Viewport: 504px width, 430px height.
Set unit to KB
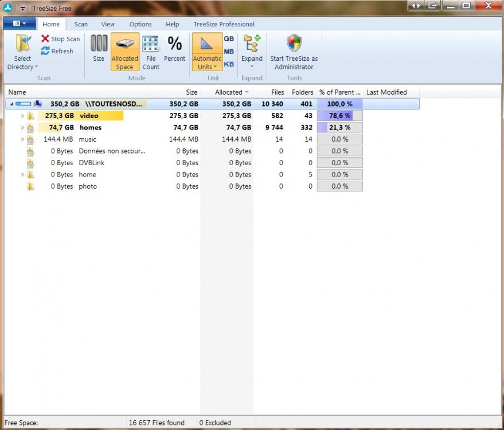(x=229, y=64)
